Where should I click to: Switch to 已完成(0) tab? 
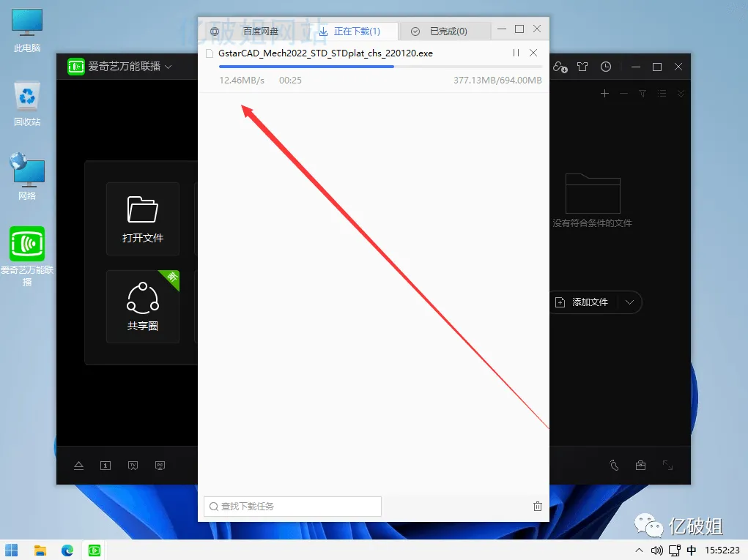tap(440, 31)
